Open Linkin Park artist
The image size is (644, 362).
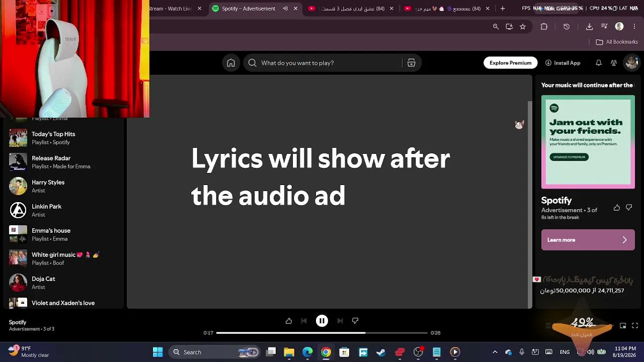pyautogui.click(x=62, y=210)
